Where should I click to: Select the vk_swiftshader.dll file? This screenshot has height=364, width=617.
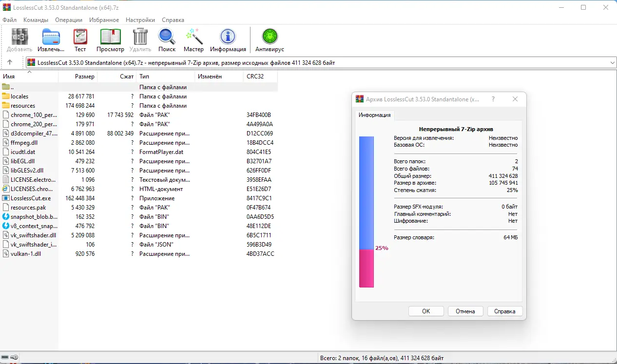34,235
